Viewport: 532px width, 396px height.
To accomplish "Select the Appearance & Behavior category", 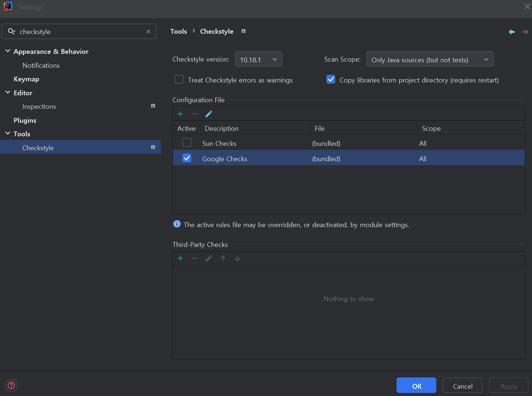I will click(51, 52).
